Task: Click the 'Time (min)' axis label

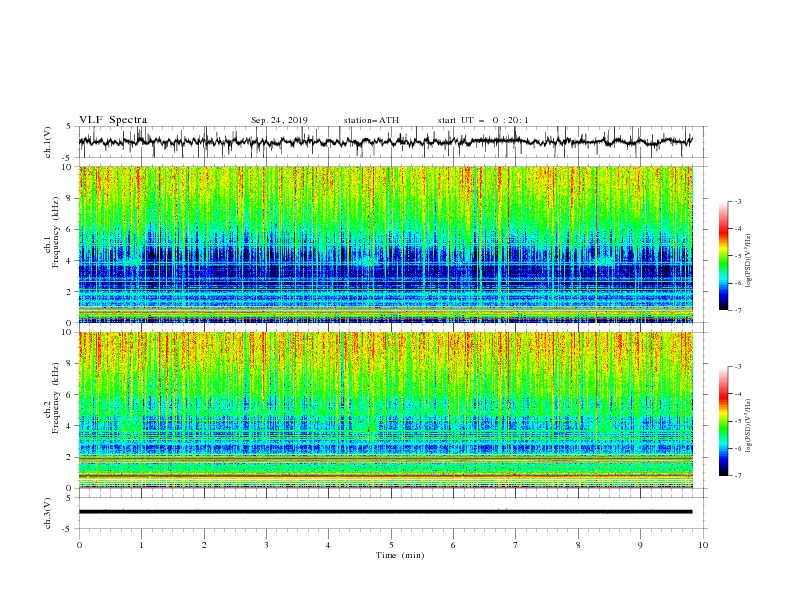Action: coord(400,555)
